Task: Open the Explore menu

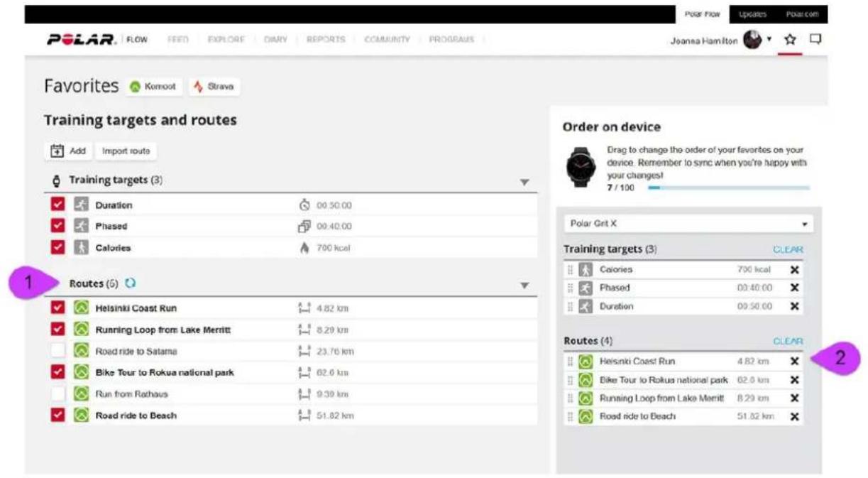Action: tap(226, 40)
